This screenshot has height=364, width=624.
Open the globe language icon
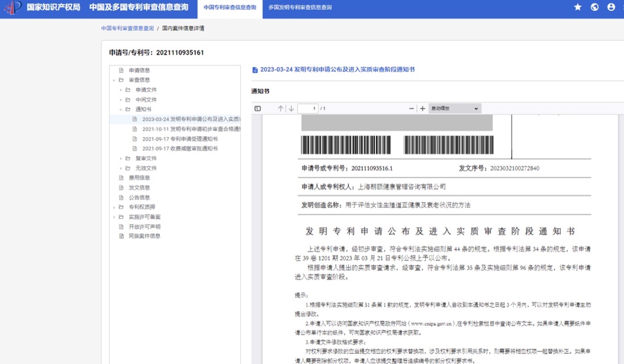pos(595,7)
